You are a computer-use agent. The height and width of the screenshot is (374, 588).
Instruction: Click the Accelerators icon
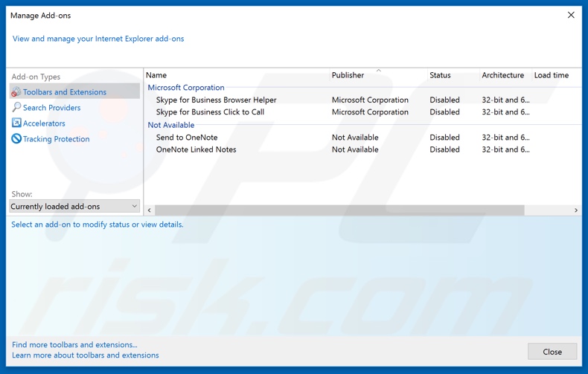[x=16, y=123]
